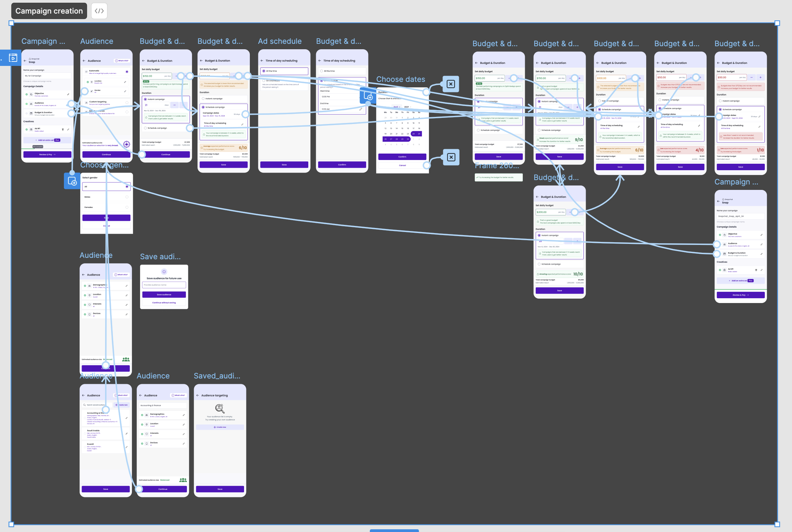Click the magnifier icon in Audience targeting screen
Screen dimensions: 792x532
click(x=220, y=408)
